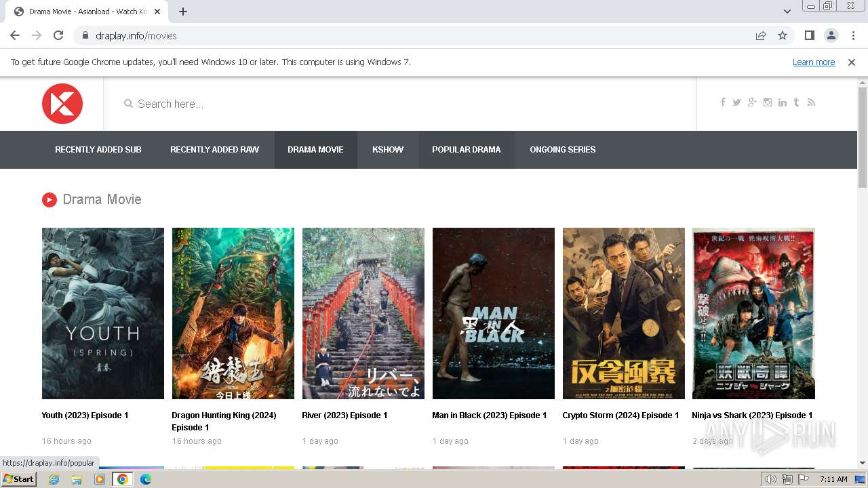Open Chrome's three-dot menu

point(852,35)
